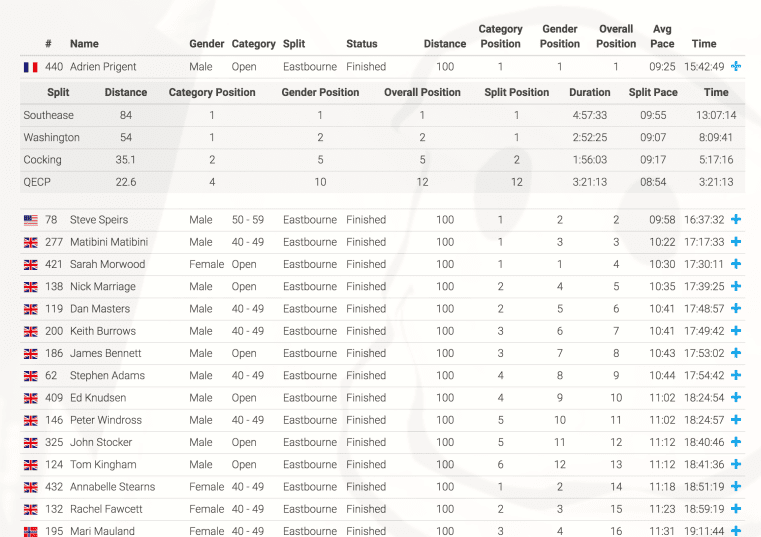This screenshot has width=761, height=537.
Task: Click UK flag beside Dan Masters
Action: point(31,309)
